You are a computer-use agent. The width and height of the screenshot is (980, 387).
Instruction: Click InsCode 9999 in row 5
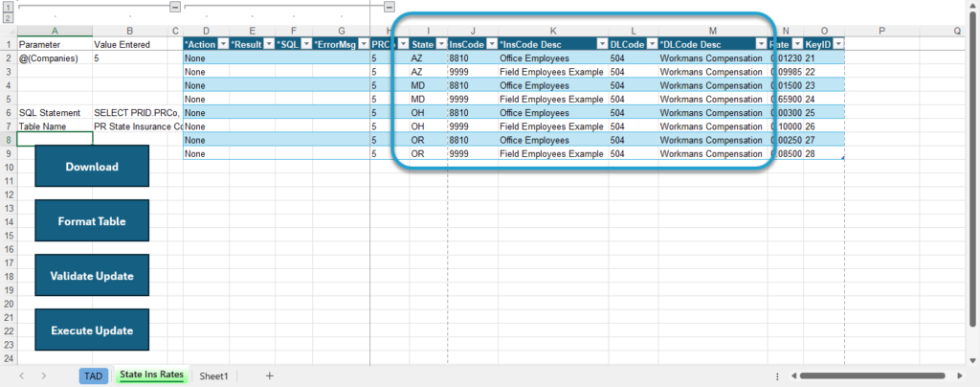pyautogui.click(x=473, y=99)
